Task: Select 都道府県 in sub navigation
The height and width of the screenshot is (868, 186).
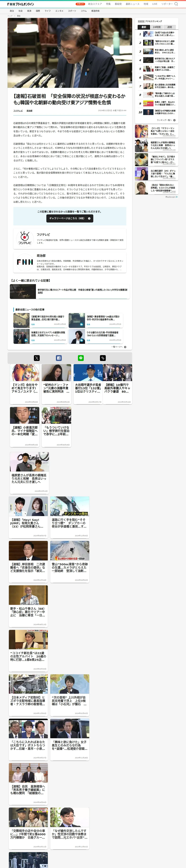Action: [x=95, y=11]
